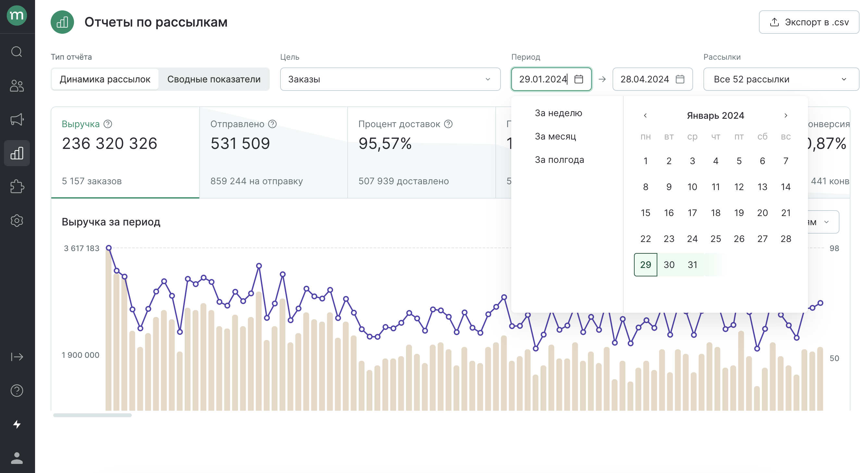The height and width of the screenshot is (473, 868).
Task: Pick January 26 in the calendar
Action: 739,239
